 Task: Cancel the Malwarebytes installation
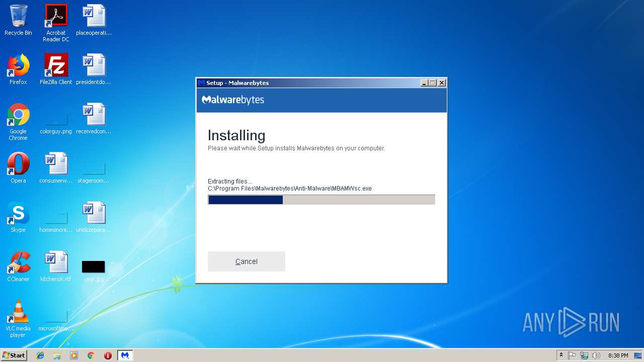[x=247, y=261]
